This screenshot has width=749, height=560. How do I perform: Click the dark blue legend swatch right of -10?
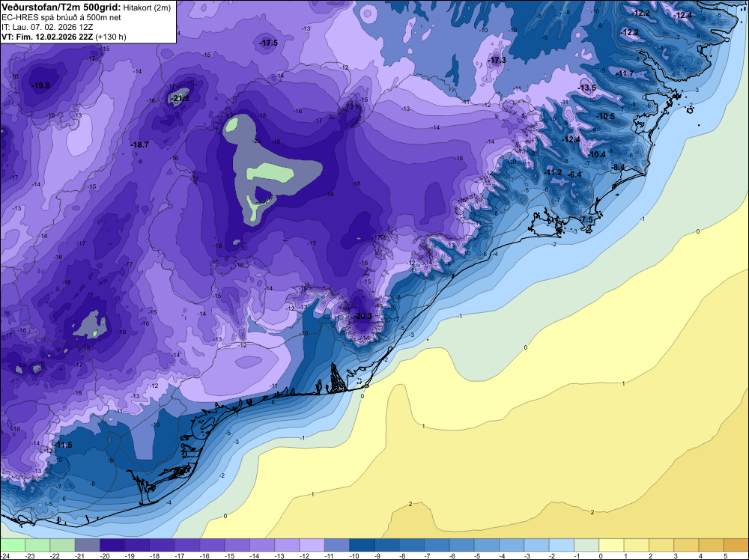tap(361, 545)
